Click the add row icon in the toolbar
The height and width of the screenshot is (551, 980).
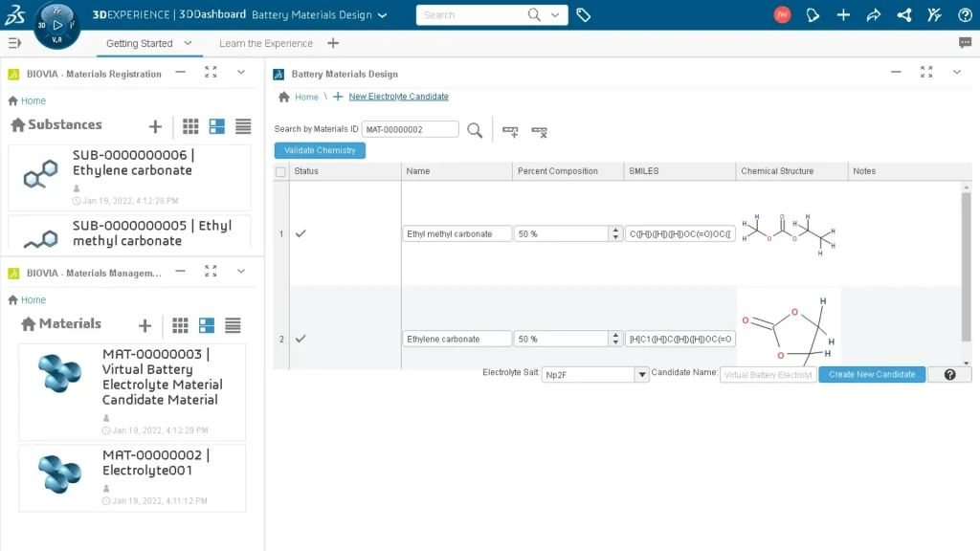[x=510, y=131]
